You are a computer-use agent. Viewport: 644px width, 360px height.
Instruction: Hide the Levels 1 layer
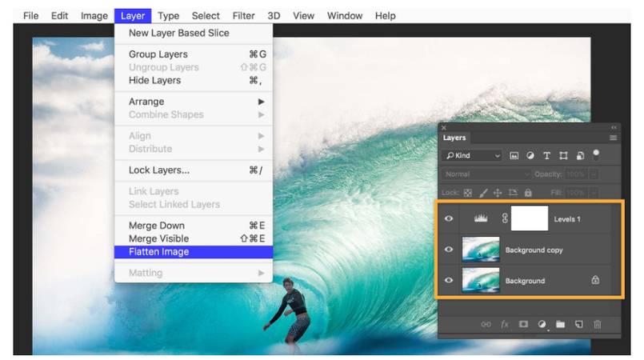click(449, 218)
